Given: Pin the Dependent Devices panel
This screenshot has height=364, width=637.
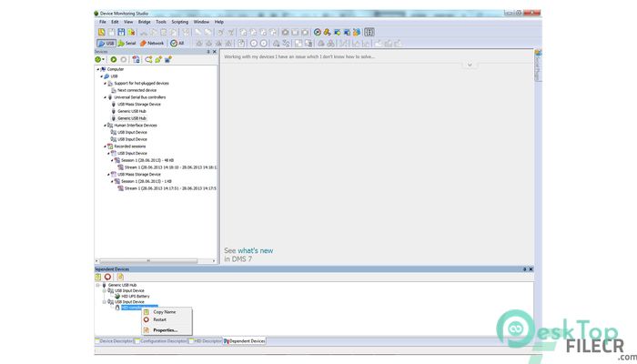Looking at the screenshot, I should coord(524,269).
